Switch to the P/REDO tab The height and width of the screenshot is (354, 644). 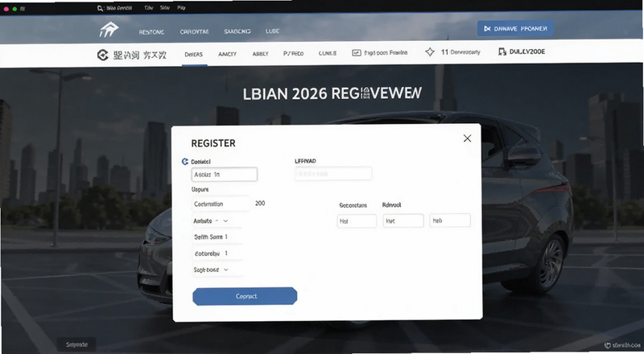click(x=293, y=53)
